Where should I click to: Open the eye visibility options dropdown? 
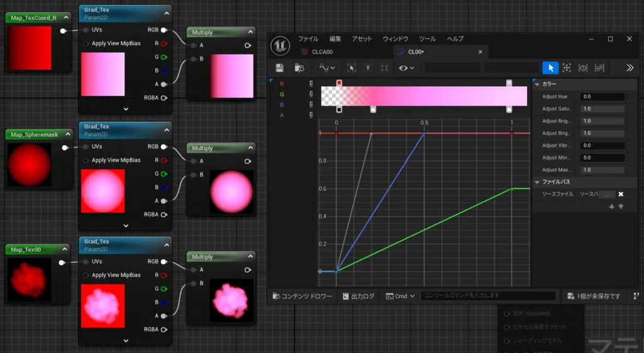(x=406, y=68)
